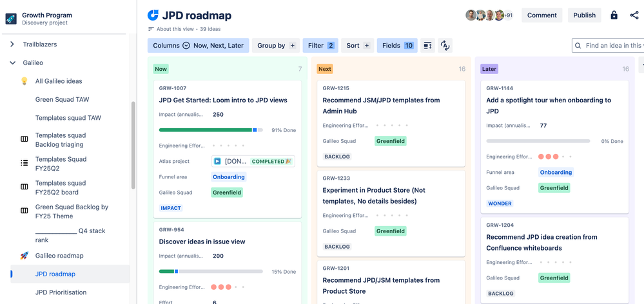This screenshot has width=644, height=304.
Task: Click rocket icon beside Galileo roadmap
Action: click(24, 256)
